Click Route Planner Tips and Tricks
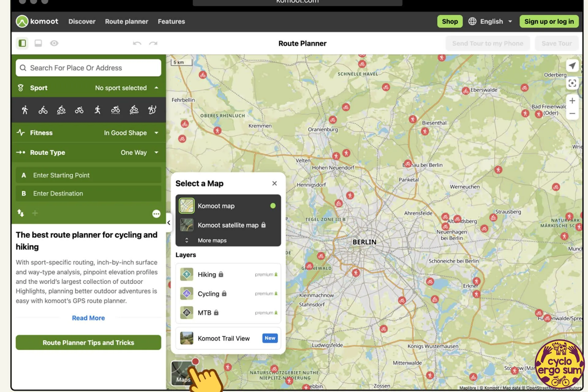The image size is (588, 392). click(x=88, y=342)
